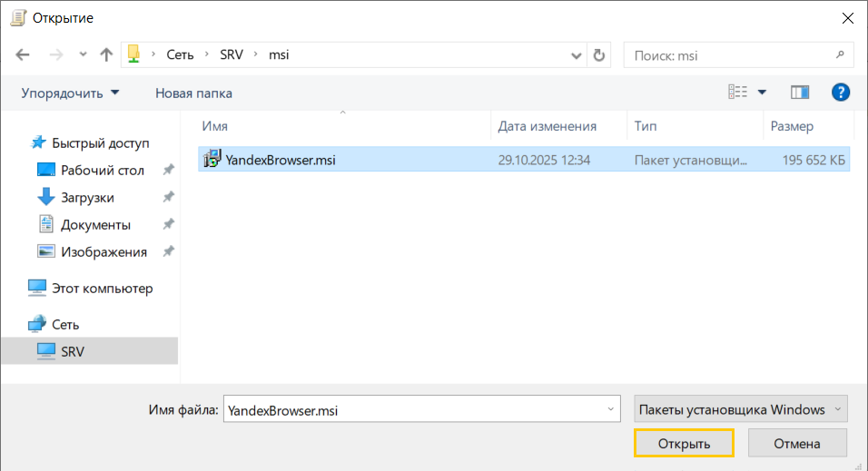Click the pin icon beside Загрузки

click(x=168, y=197)
